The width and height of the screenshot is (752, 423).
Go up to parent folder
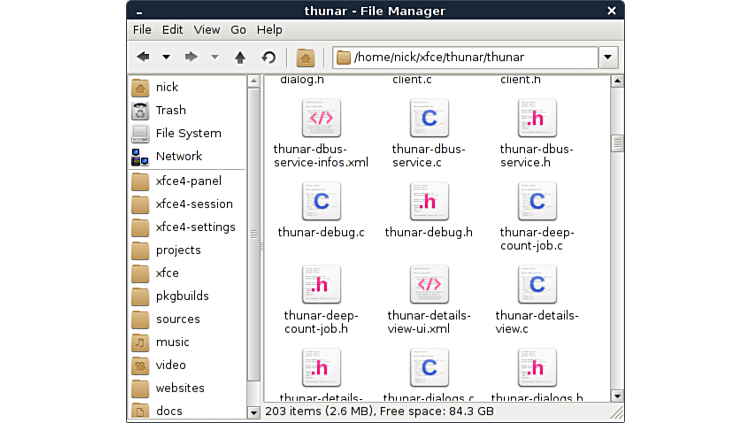pyautogui.click(x=240, y=57)
